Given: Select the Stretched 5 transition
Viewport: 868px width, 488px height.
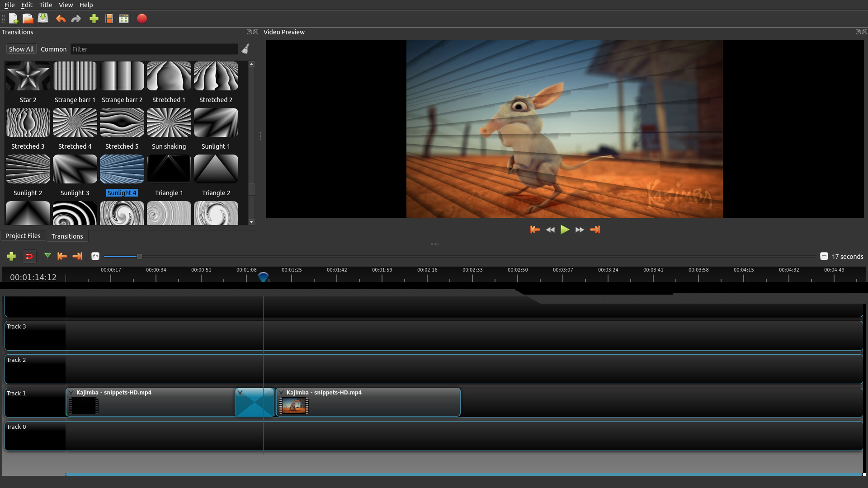Looking at the screenshot, I should (x=122, y=129).
